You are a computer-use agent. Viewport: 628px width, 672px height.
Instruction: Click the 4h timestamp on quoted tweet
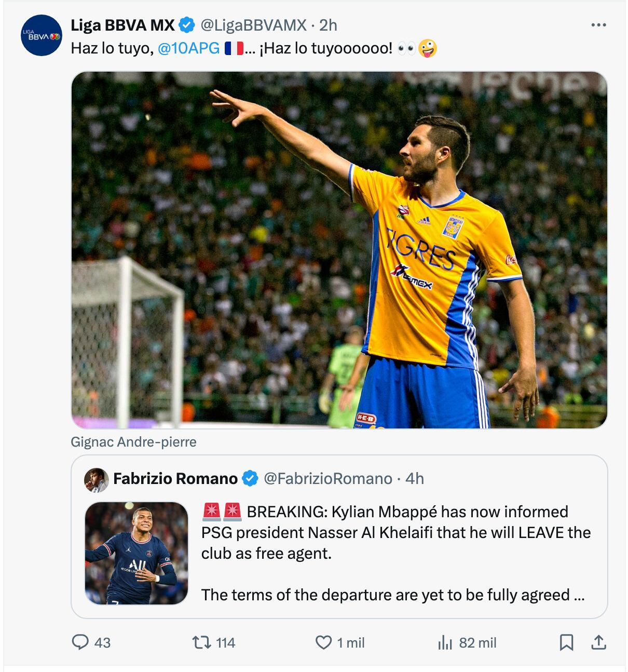tap(414, 478)
